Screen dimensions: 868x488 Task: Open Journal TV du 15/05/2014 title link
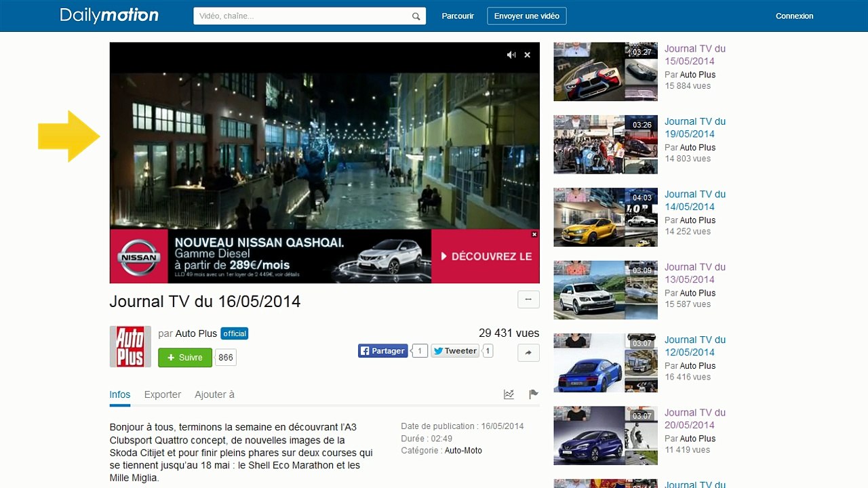point(695,55)
